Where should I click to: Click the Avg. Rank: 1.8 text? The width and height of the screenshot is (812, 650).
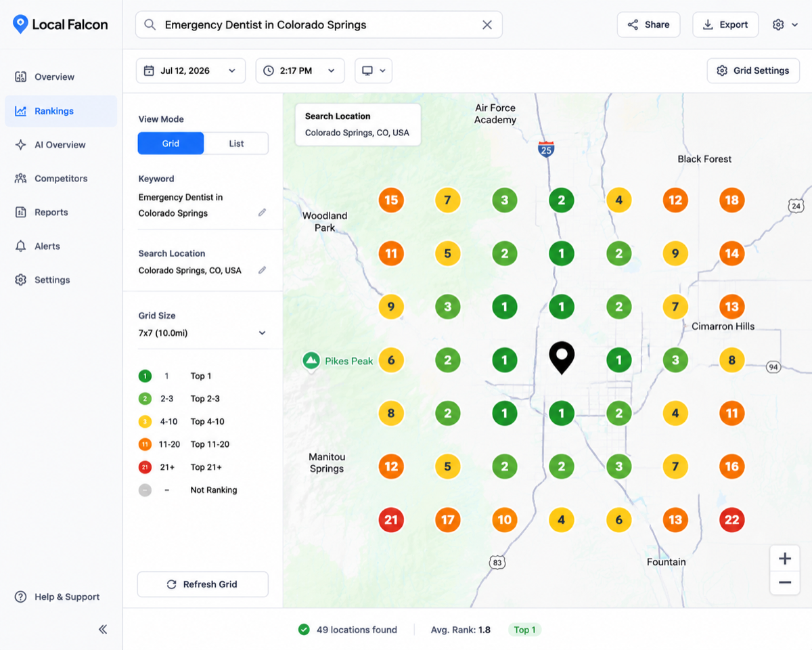tap(461, 630)
